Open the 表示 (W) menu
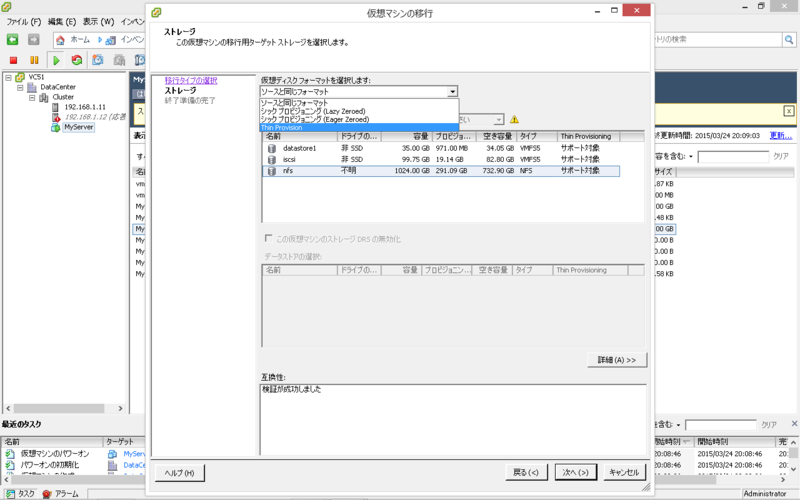800x500 pixels. click(98, 21)
